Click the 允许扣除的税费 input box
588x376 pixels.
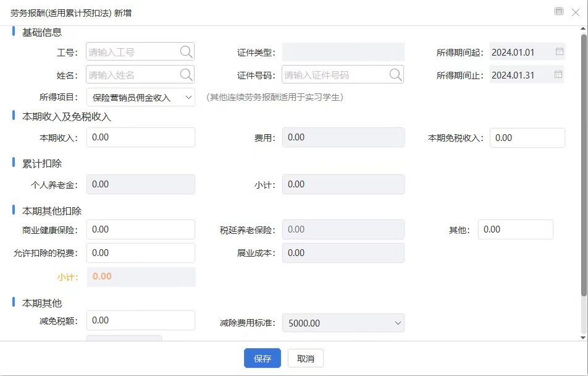(x=140, y=253)
